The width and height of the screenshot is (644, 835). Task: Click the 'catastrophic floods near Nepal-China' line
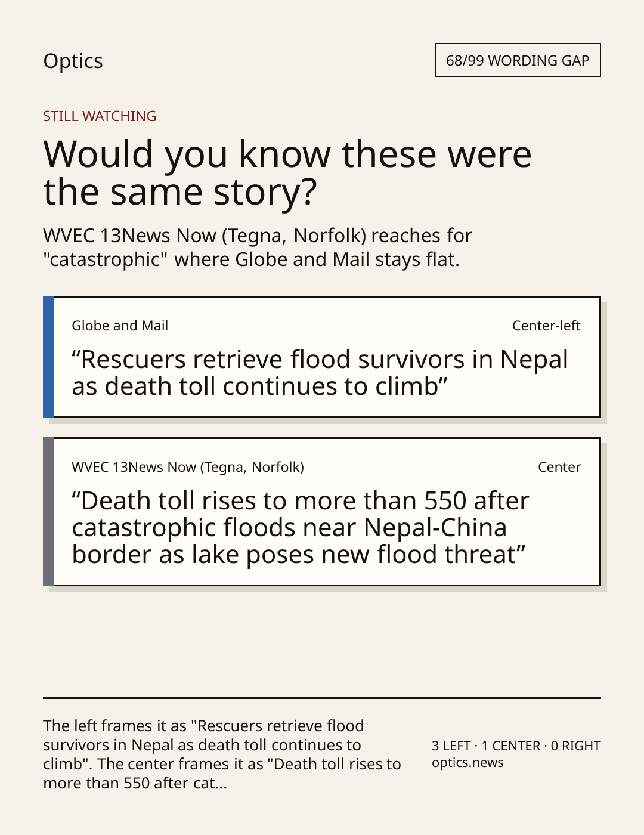289,528
